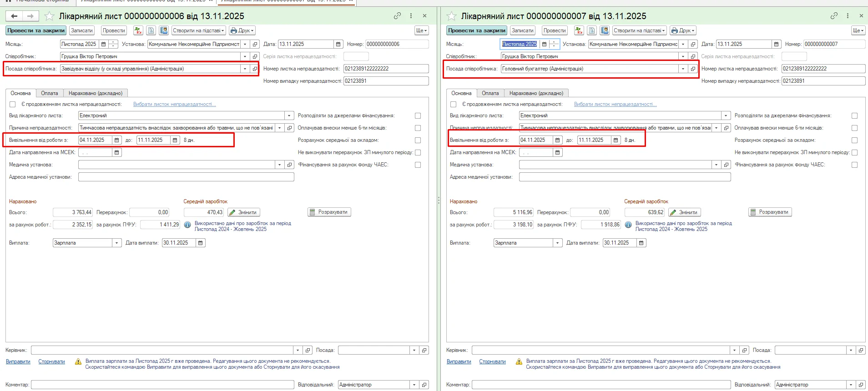The width and height of the screenshot is (868, 391).
Task: Click info icon near average earnings, right
Action: click(x=628, y=225)
